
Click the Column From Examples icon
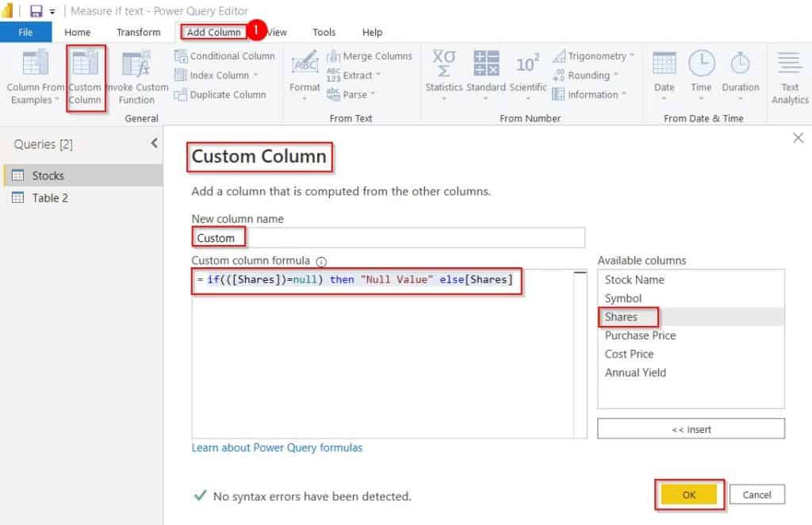click(x=35, y=63)
